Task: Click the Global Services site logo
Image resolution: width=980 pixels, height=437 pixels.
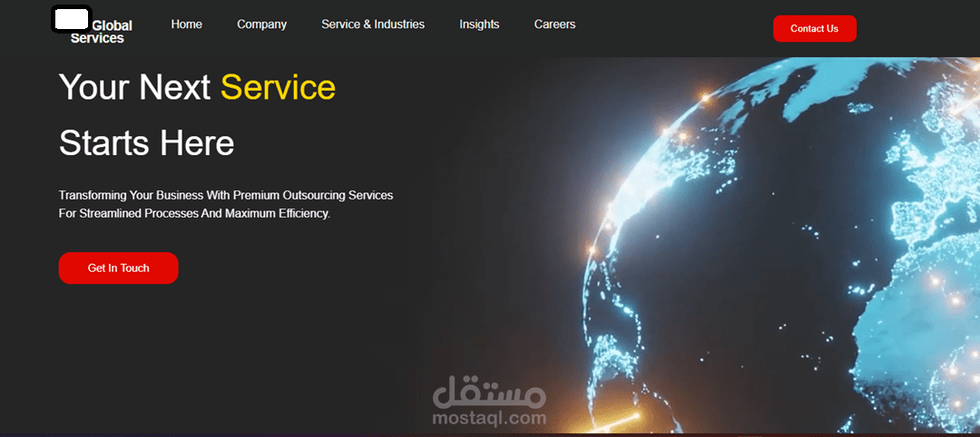Action: tap(93, 25)
